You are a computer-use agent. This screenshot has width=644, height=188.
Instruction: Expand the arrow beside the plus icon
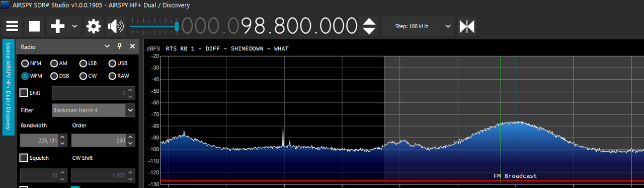(74, 26)
